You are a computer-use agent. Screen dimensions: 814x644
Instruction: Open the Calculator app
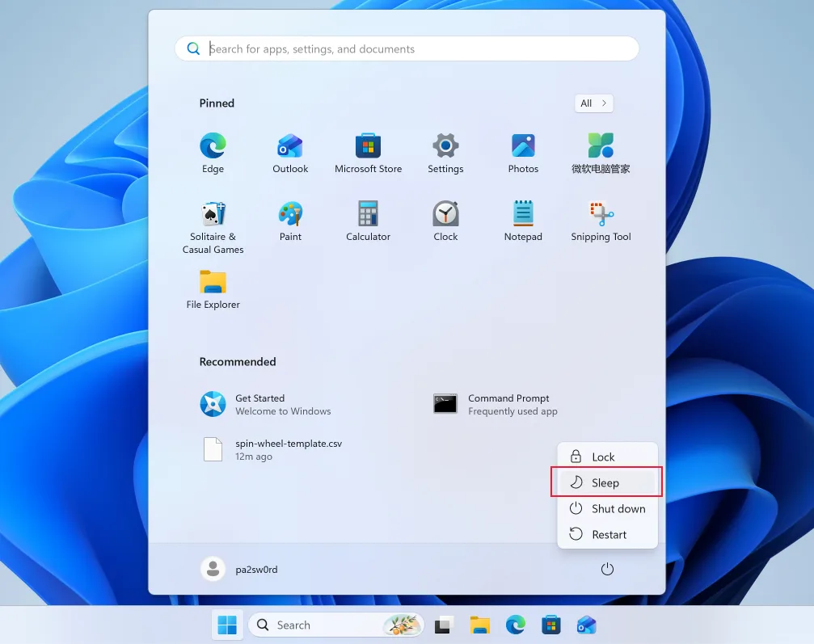coord(368,218)
